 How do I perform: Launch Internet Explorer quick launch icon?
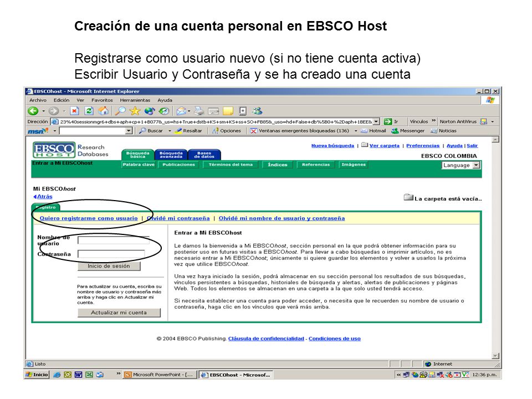(x=57, y=375)
